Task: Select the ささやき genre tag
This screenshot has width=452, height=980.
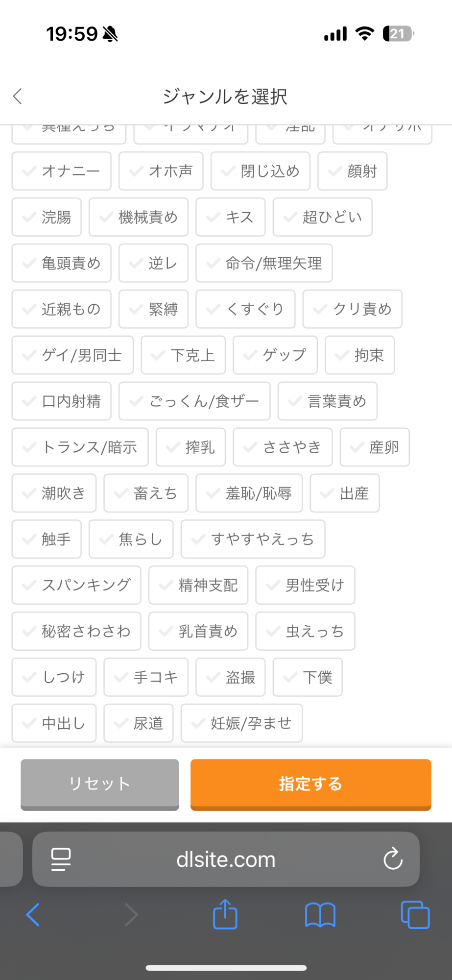Action: (x=283, y=447)
